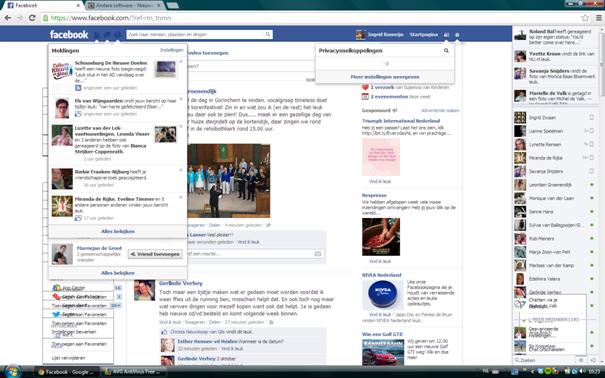Open the choir photo thumbnail in the post

(228, 181)
